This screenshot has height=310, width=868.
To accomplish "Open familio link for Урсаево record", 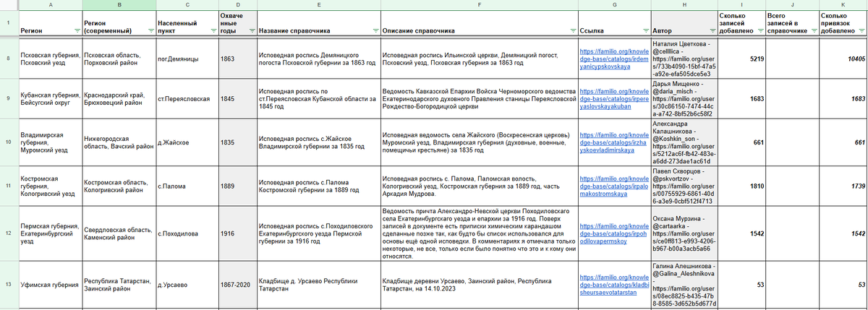I will [x=613, y=285].
